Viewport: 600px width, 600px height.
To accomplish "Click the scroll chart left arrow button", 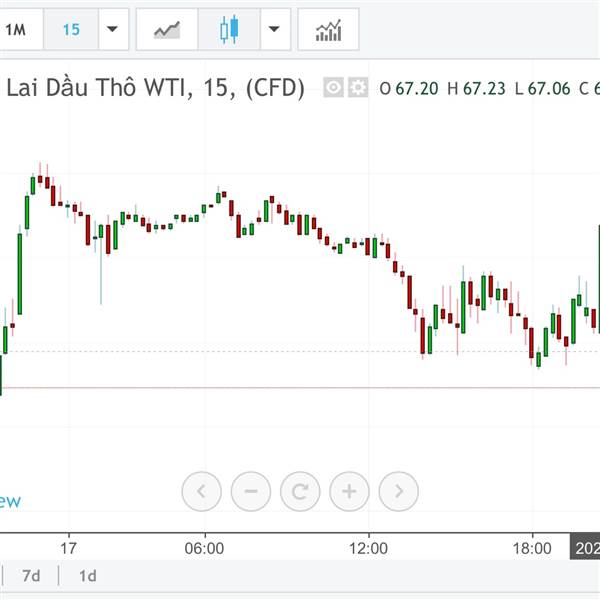I will click(x=202, y=491).
